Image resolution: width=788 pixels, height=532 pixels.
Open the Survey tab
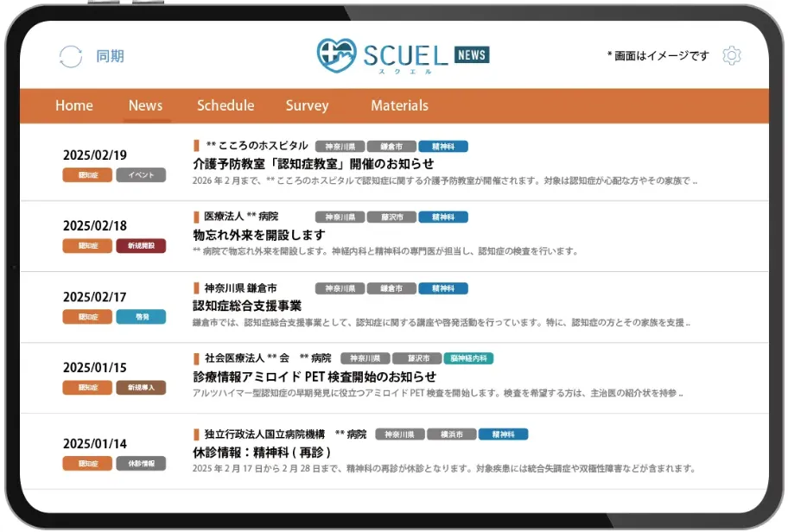click(x=307, y=105)
